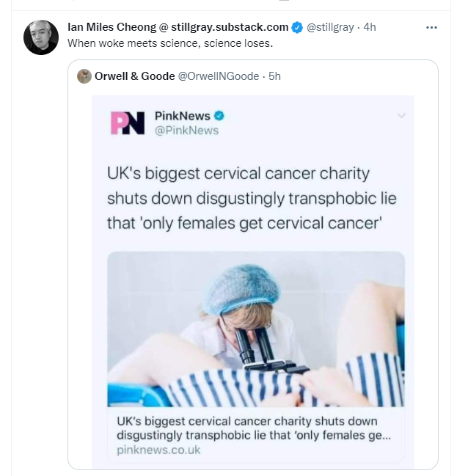The image size is (457, 476).
Task: Click the pinknews.co.uk domain link
Action: coord(158,450)
